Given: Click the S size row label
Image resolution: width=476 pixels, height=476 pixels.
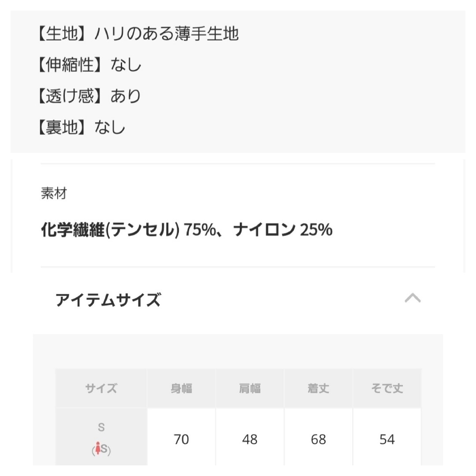Looking at the screenshot, I should coord(101,427).
